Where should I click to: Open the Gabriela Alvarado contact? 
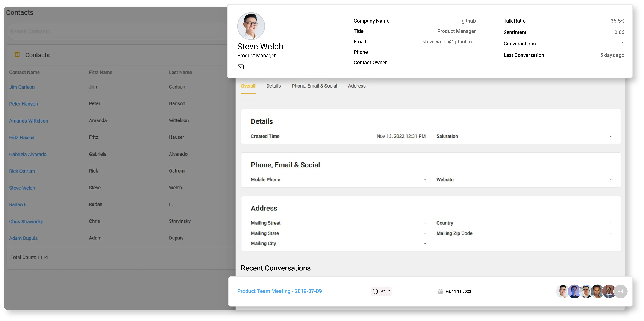click(x=28, y=154)
